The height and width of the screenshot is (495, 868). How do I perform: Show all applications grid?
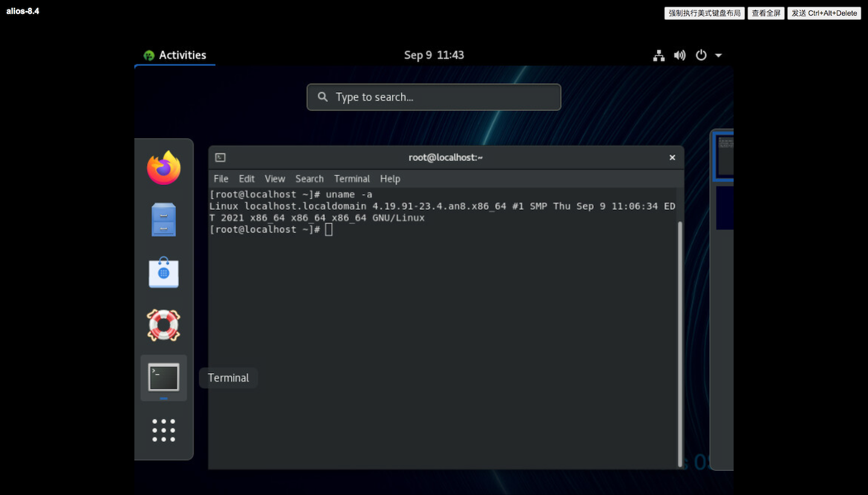163,430
